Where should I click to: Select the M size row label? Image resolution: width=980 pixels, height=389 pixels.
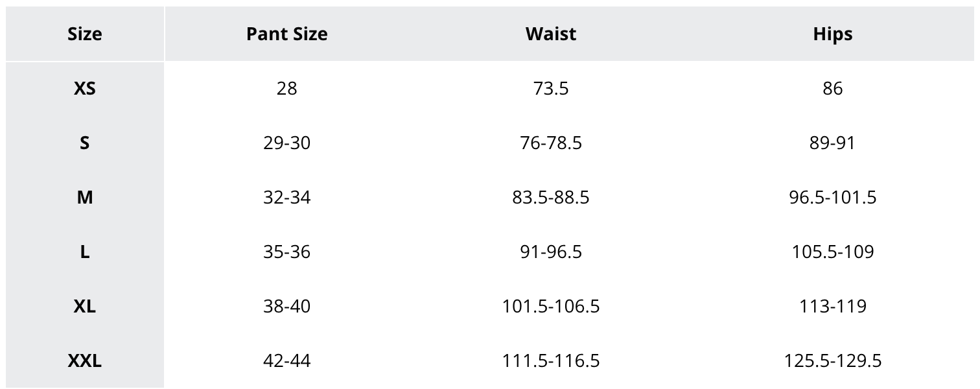(x=85, y=197)
